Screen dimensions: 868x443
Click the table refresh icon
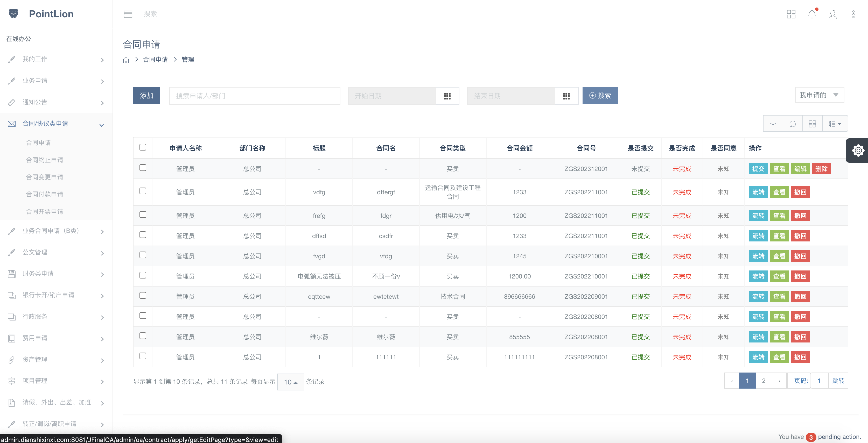(x=793, y=124)
